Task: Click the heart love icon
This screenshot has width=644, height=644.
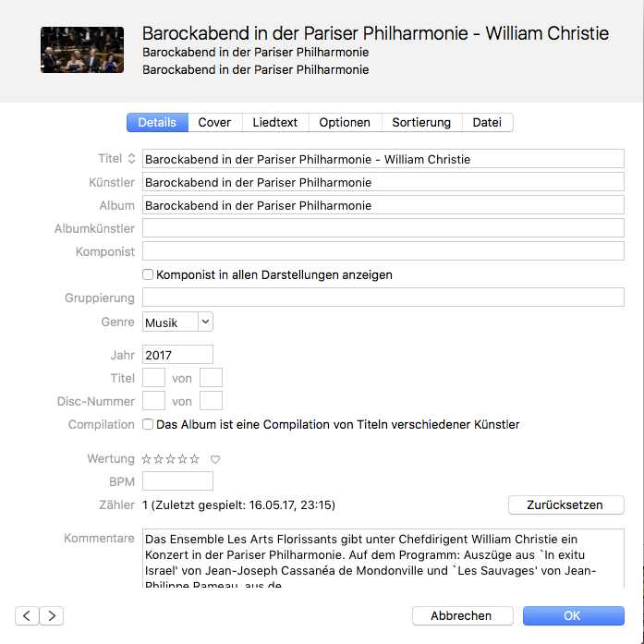Action: (215, 459)
